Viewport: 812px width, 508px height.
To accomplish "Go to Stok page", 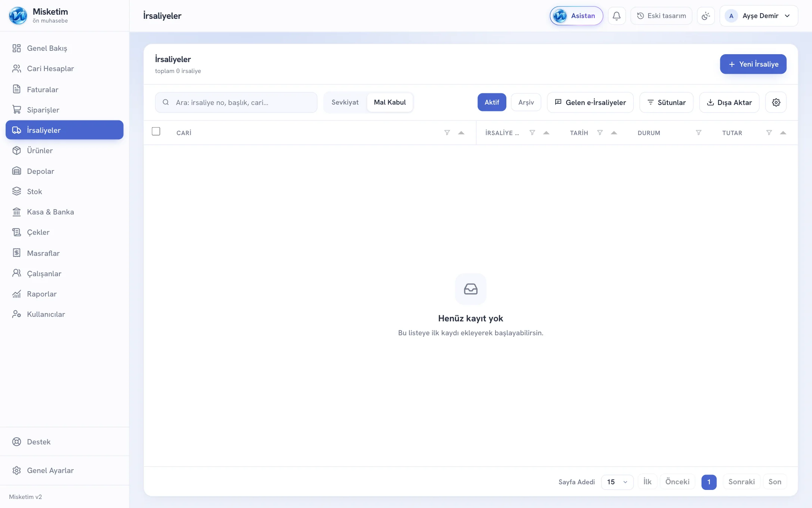I will click(x=65, y=192).
